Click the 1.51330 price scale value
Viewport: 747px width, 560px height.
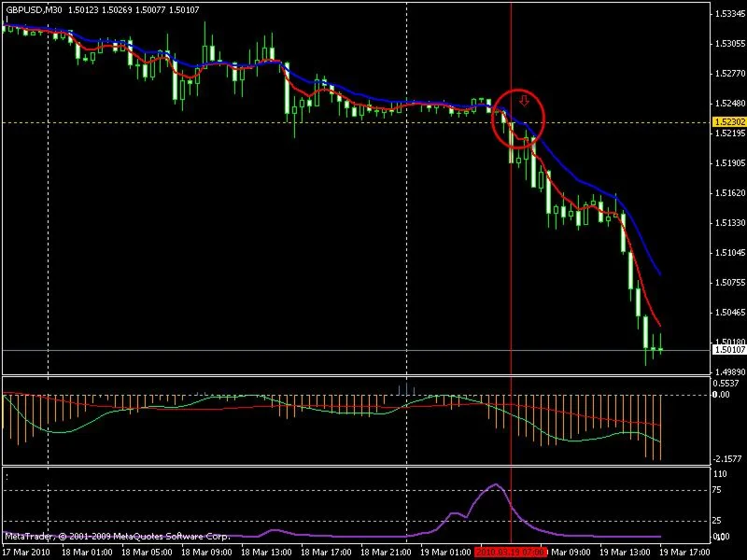coord(730,223)
